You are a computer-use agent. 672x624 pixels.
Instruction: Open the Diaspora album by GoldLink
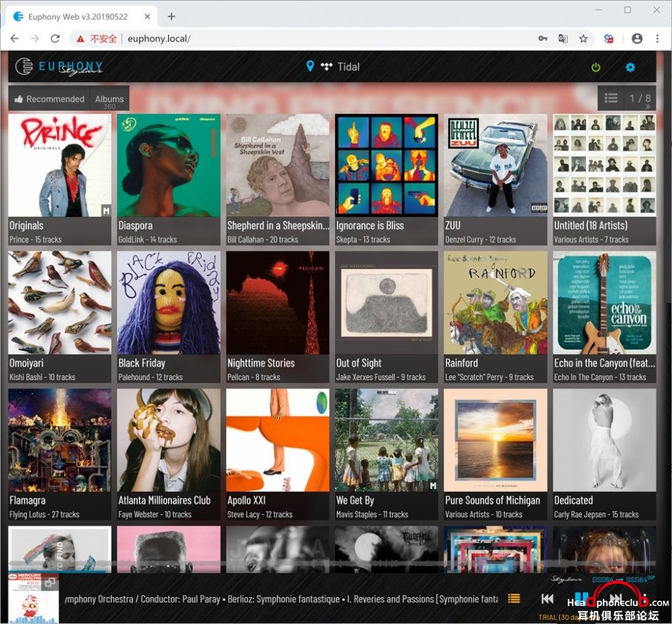[x=169, y=165]
